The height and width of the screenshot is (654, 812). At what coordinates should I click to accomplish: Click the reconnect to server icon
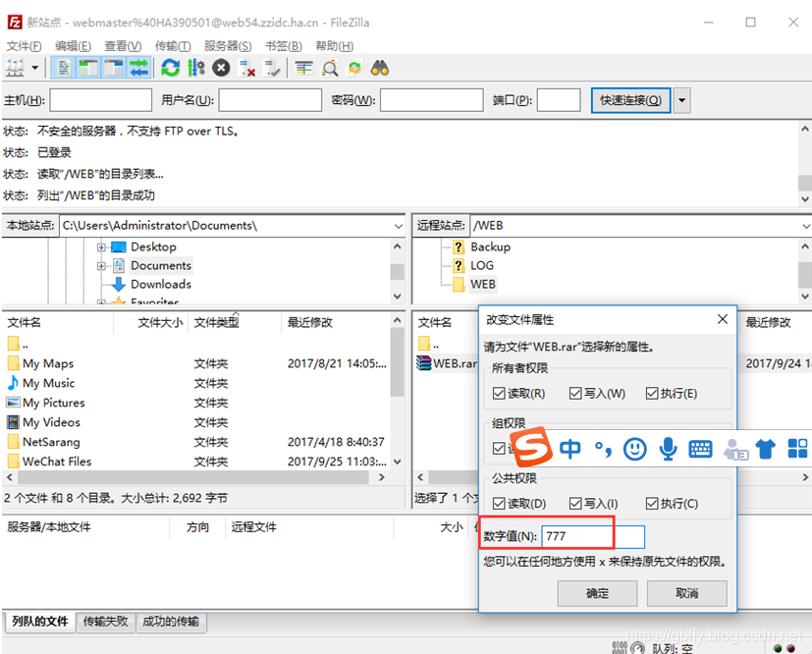click(272, 68)
